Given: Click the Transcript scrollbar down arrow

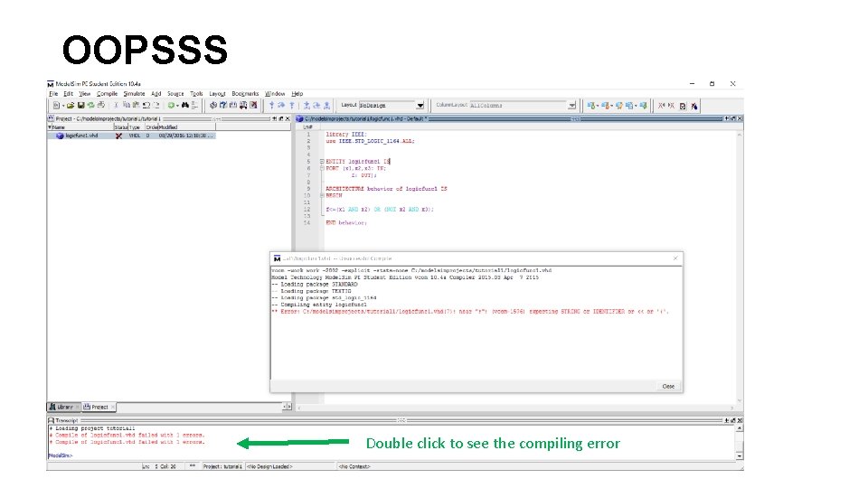Looking at the screenshot, I should point(740,455).
